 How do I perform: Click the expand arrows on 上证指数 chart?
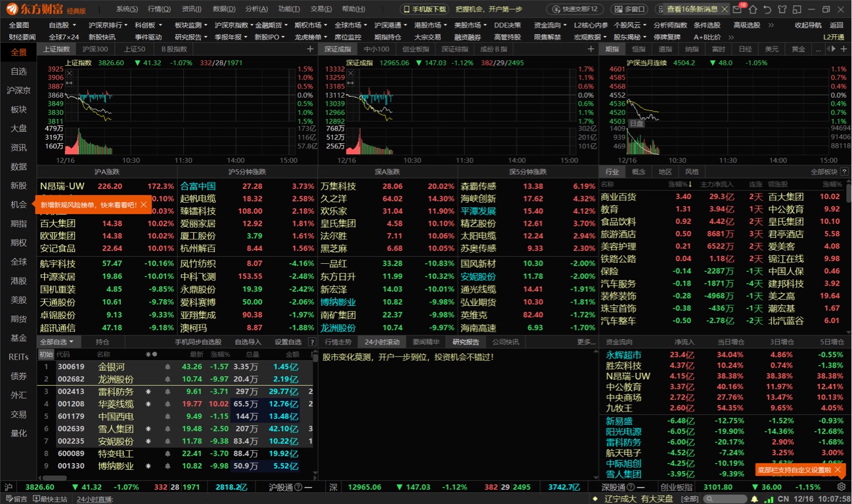click(69, 82)
